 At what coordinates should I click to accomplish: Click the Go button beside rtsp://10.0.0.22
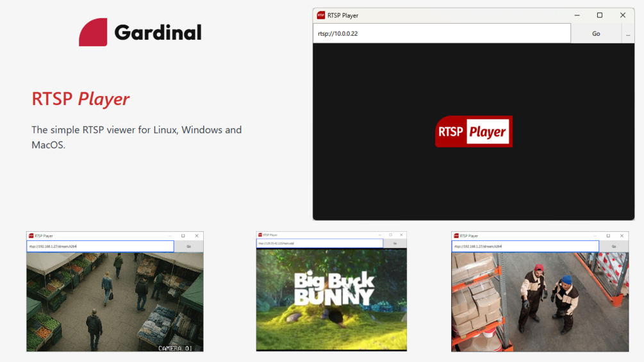tap(596, 34)
